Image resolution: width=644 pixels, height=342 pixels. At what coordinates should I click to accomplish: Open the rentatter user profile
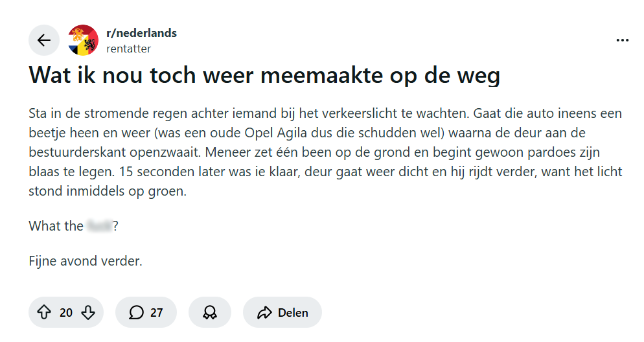click(x=128, y=48)
